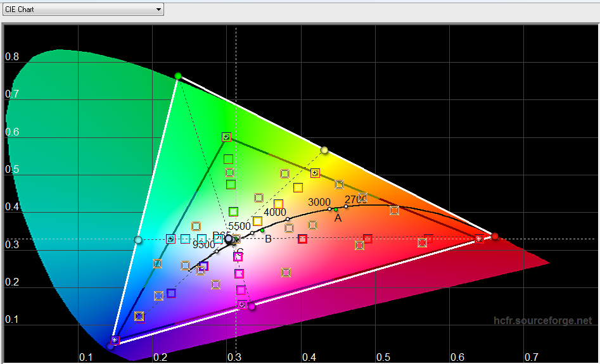Click the blue primary reference dot

point(111,345)
